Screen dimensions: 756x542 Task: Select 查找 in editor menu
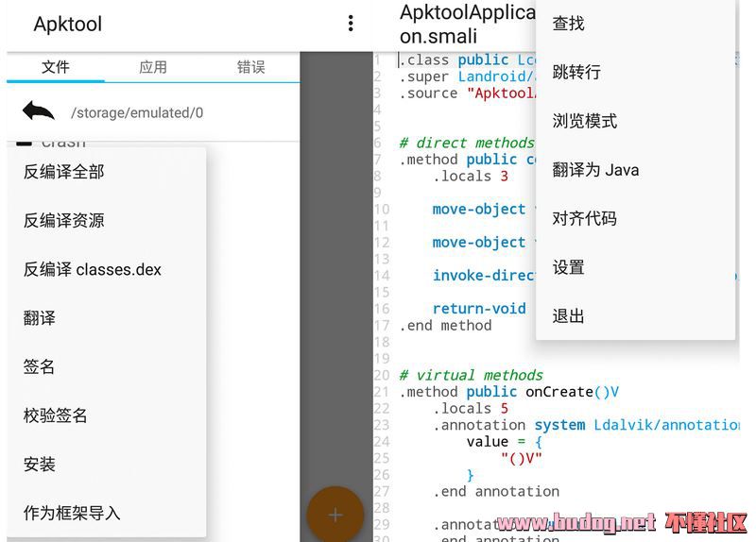[569, 24]
